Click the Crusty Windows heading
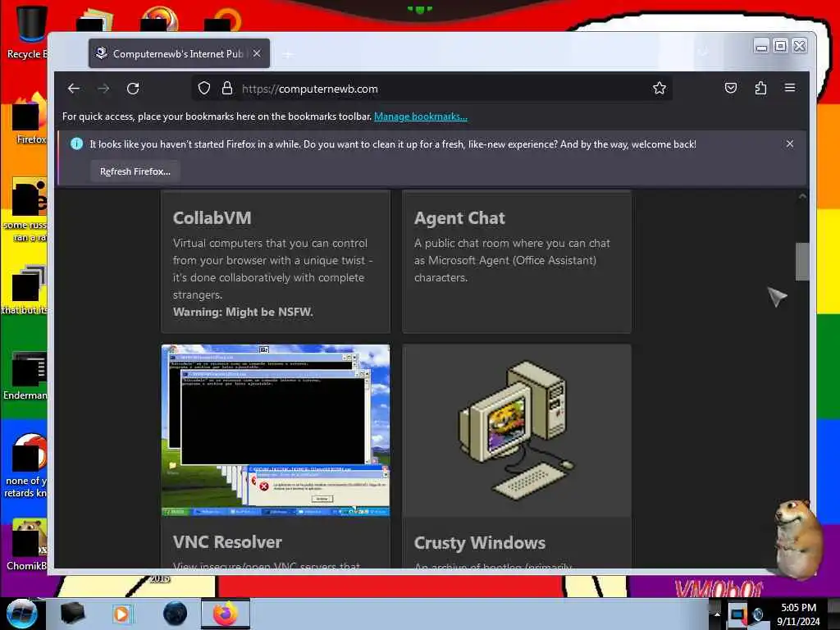Viewport: 840px width, 630px height. pos(479,543)
